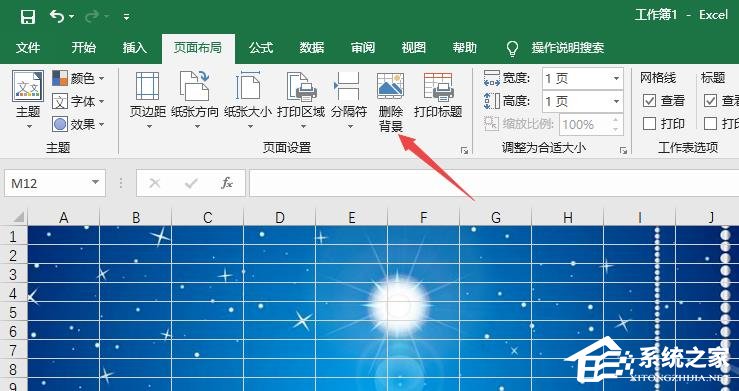
Task: Open the Customize Quick Access Toolbar dropdown
Action: (126, 17)
